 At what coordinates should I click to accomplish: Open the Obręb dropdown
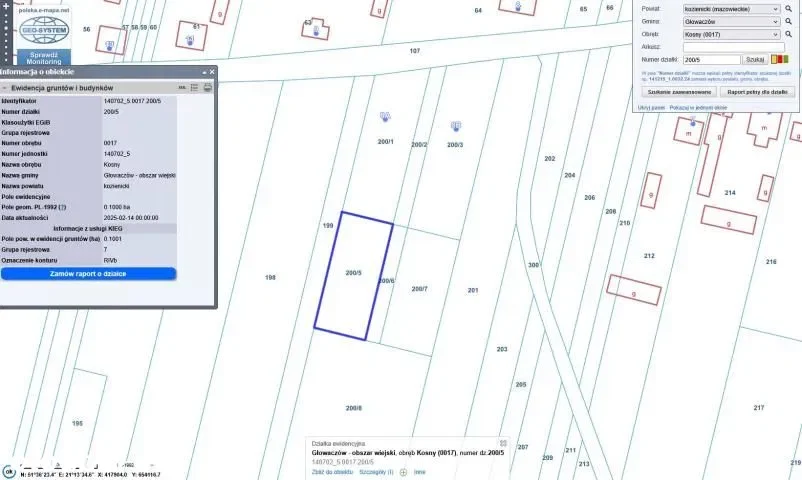tap(731, 33)
